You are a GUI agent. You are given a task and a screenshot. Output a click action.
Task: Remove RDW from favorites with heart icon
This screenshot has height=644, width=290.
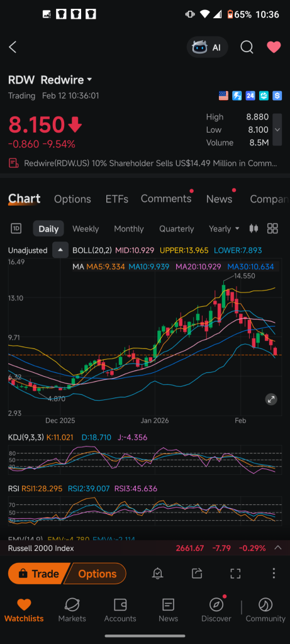click(x=274, y=47)
